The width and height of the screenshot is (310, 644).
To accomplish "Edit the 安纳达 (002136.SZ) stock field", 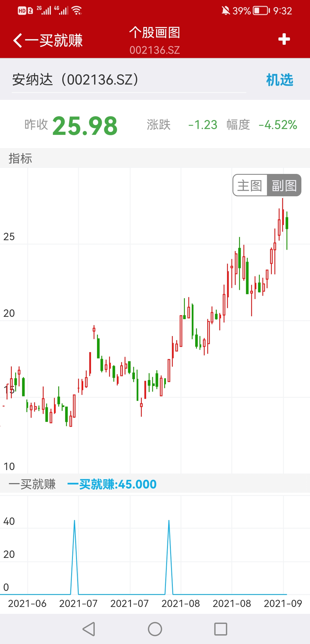I will (129, 80).
